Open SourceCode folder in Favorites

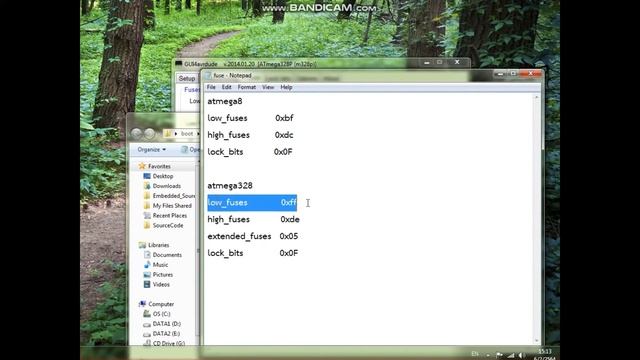click(168, 225)
